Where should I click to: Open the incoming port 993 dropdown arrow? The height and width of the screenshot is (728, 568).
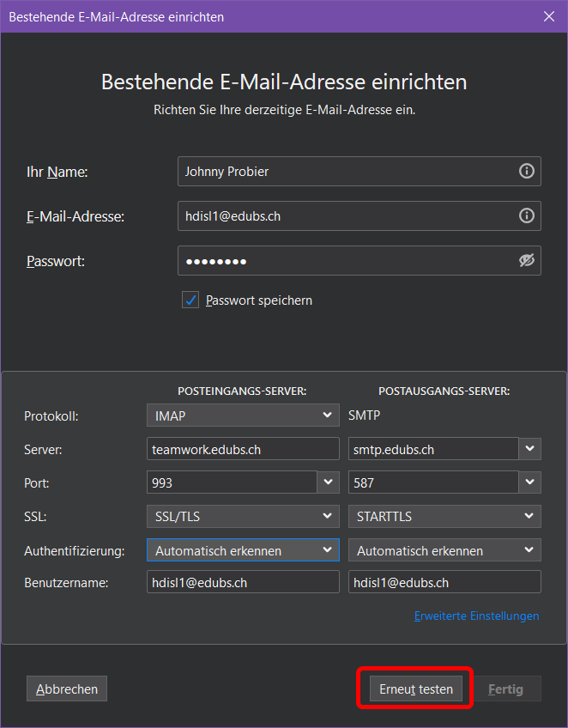[329, 482]
